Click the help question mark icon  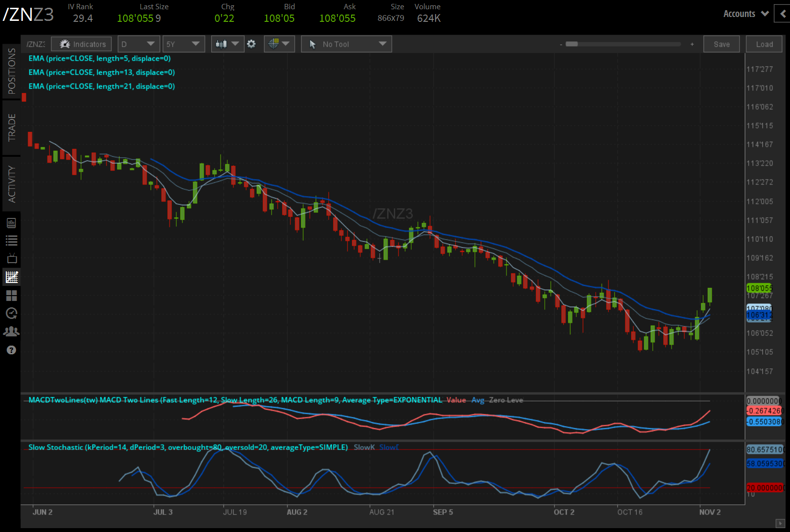[x=11, y=349]
